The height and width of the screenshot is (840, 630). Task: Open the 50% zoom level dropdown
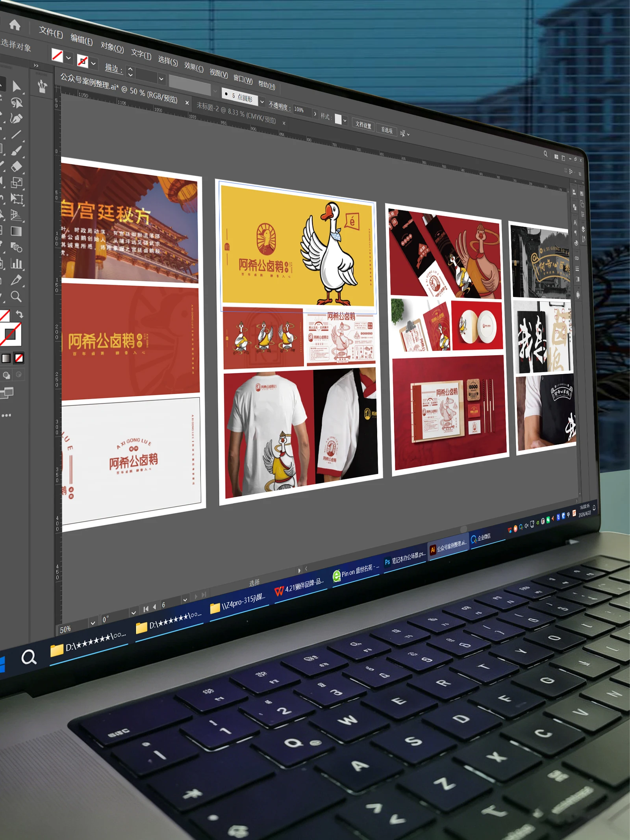pos(93,623)
